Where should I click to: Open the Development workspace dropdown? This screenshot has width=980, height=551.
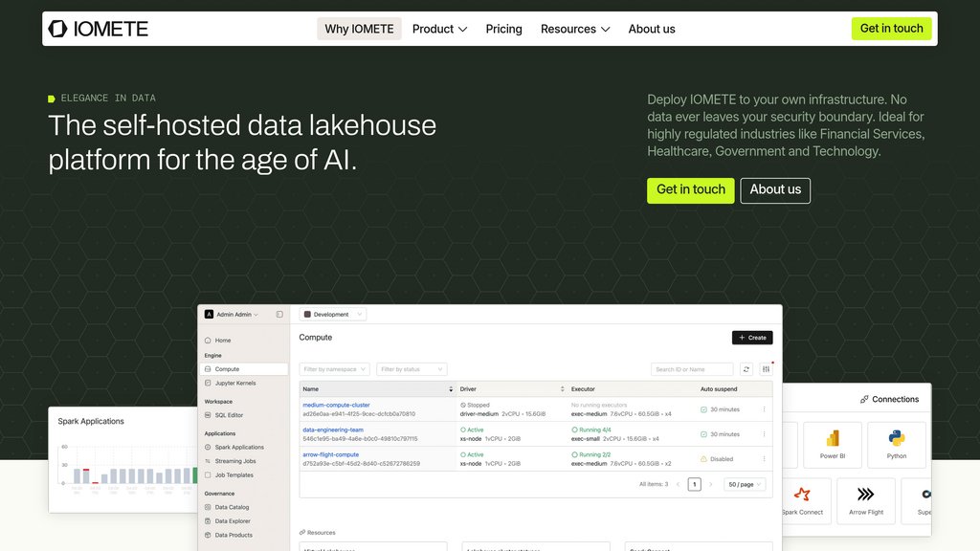click(x=333, y=314)
